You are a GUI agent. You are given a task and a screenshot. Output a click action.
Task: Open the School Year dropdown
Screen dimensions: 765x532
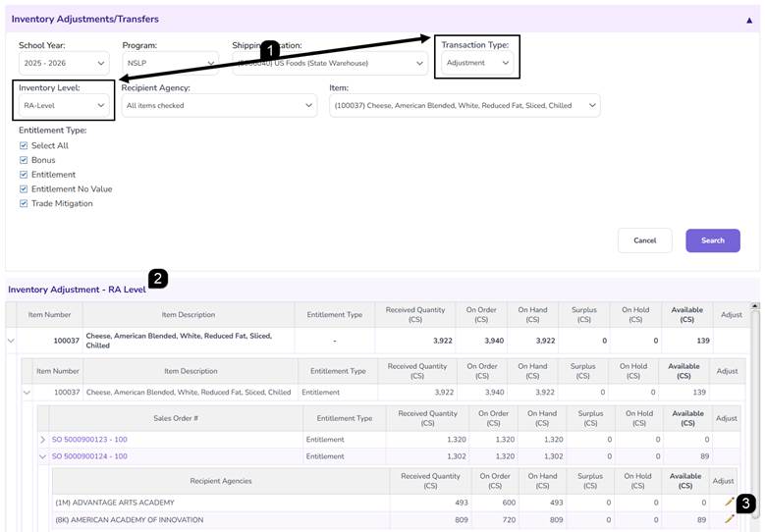point(64,63)
